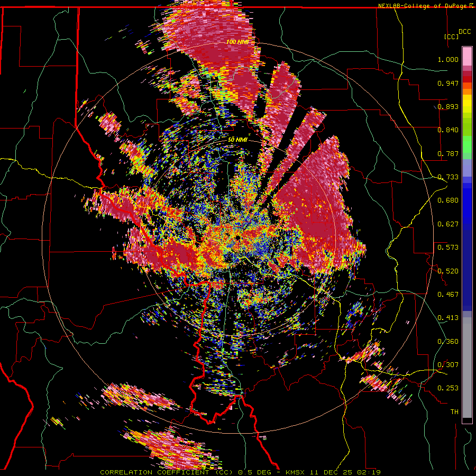Click the TH label at the legend bottom
This screenshot has height=476, width=476.
coord(454,411)
